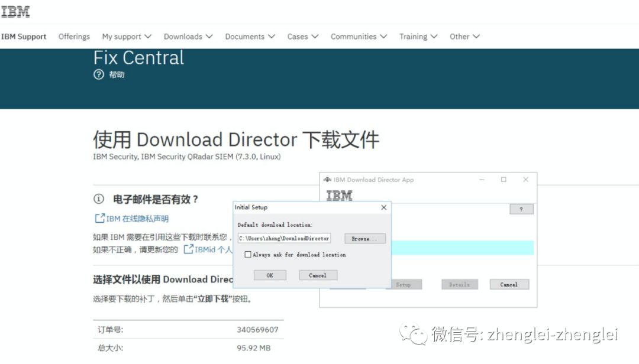The height and width of the screenshot is (364, 639).
Task: Click the external link icon for the IBM privacy statement
Action: click(99, 218)
